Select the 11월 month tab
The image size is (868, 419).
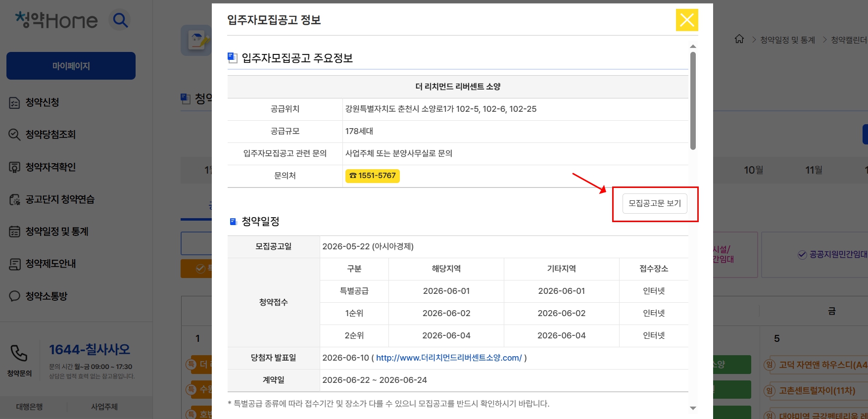814,170
